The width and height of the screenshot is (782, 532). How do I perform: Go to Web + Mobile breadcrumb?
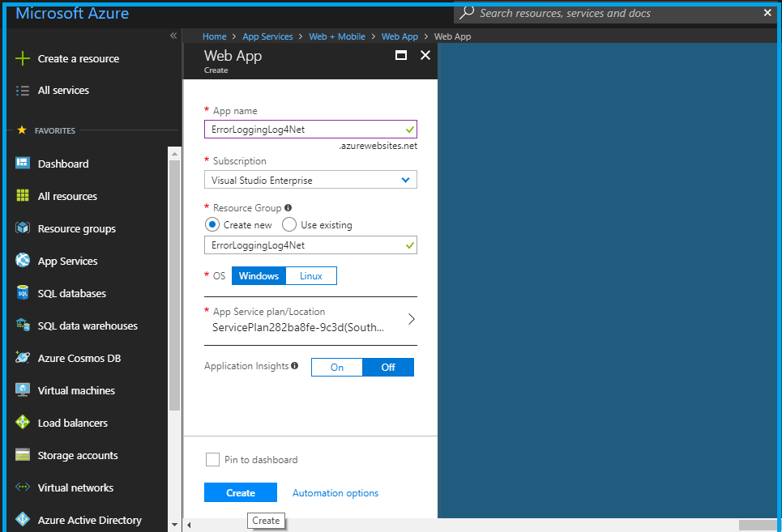point(337,36)
